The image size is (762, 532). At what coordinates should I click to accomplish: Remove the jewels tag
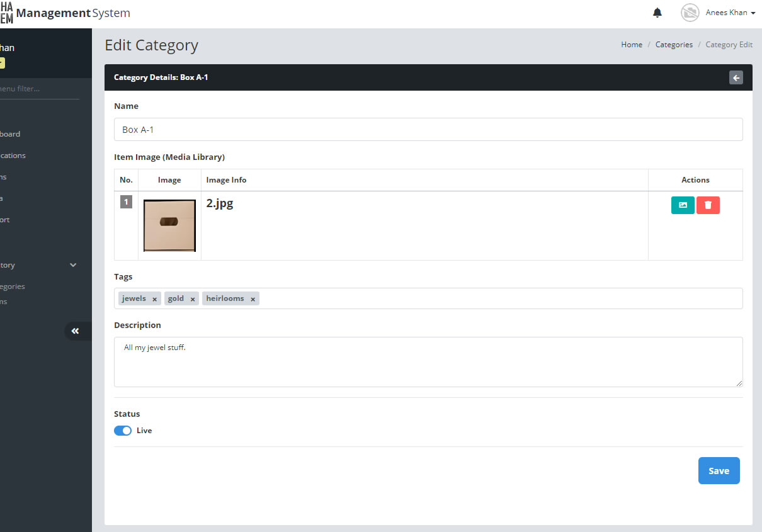154,299
